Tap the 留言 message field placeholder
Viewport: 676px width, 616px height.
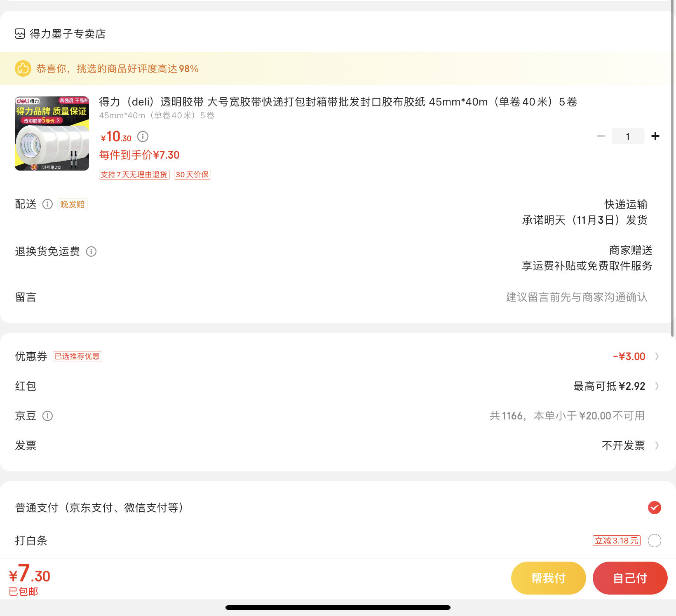tap(577, 297)
